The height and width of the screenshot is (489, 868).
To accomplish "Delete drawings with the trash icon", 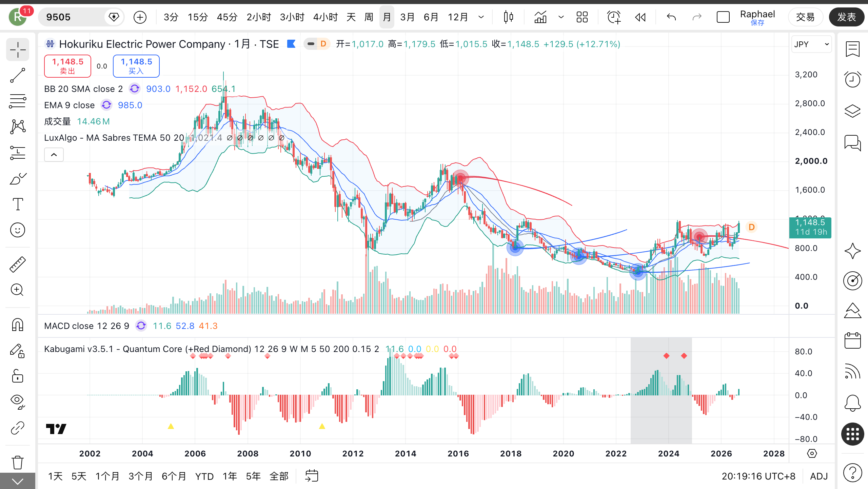I will [x=18, y=462].
